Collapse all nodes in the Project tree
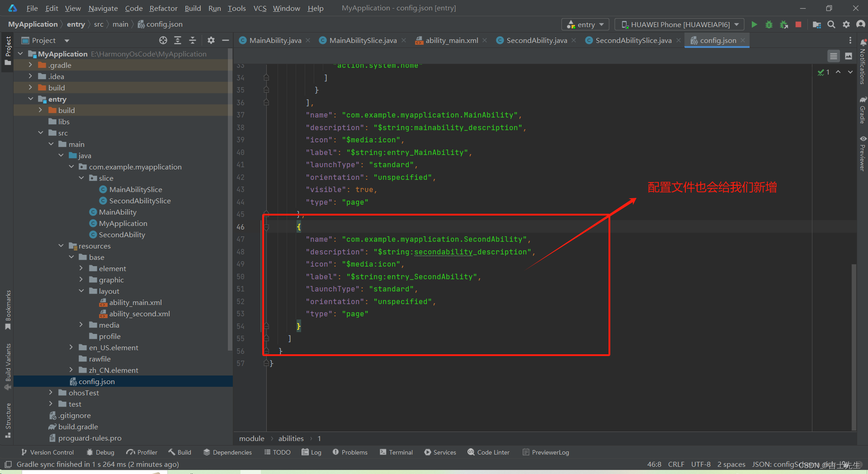The width and height of the screenshot is (868, 474). coord(193,41)
